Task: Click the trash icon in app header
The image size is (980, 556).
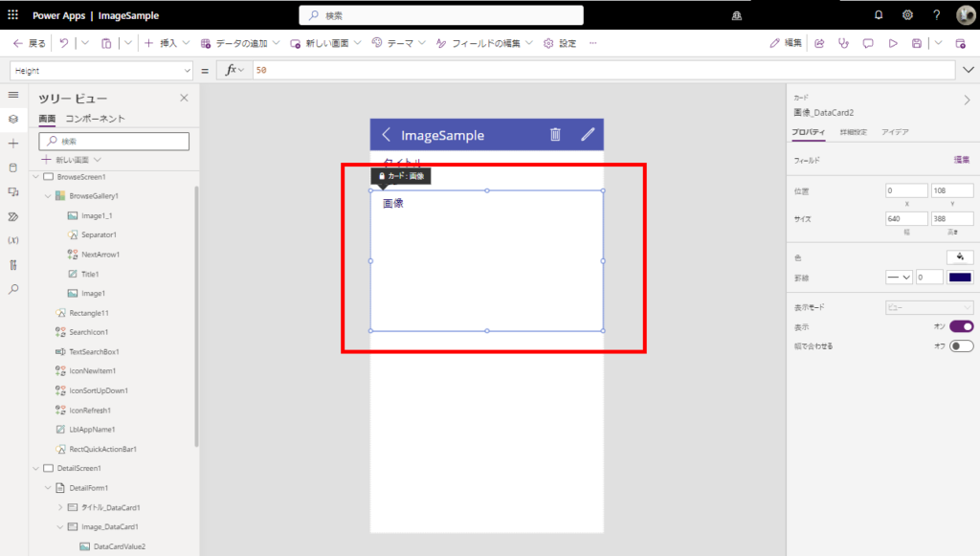Action: point(555,134)
